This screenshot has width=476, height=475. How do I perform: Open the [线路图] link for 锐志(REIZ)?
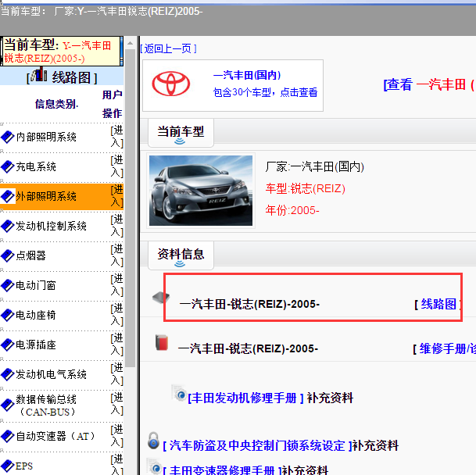(x=438, y=304)
